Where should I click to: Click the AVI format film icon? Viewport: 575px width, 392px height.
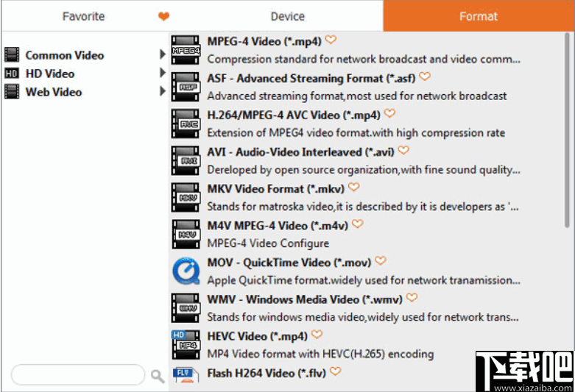[186, 160]
